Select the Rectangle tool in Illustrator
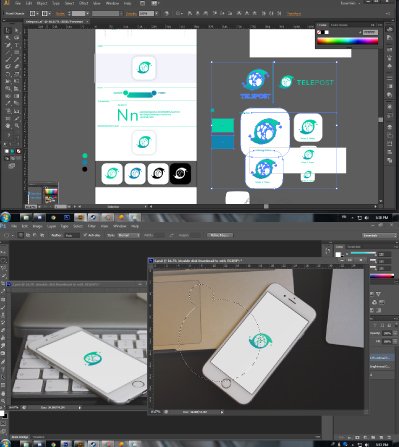Image resolution: width=399 pixels, height=447 pixels. 16,52
